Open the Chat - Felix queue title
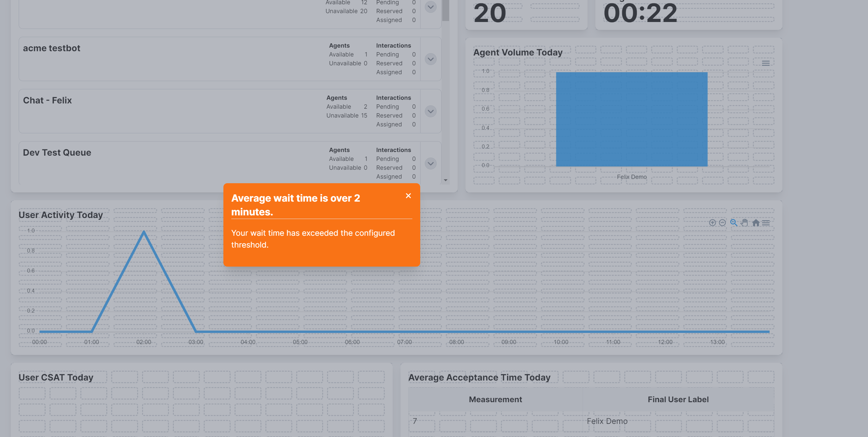Image resolution: width=868 pixels, height=437 pixels. (48, 100)
